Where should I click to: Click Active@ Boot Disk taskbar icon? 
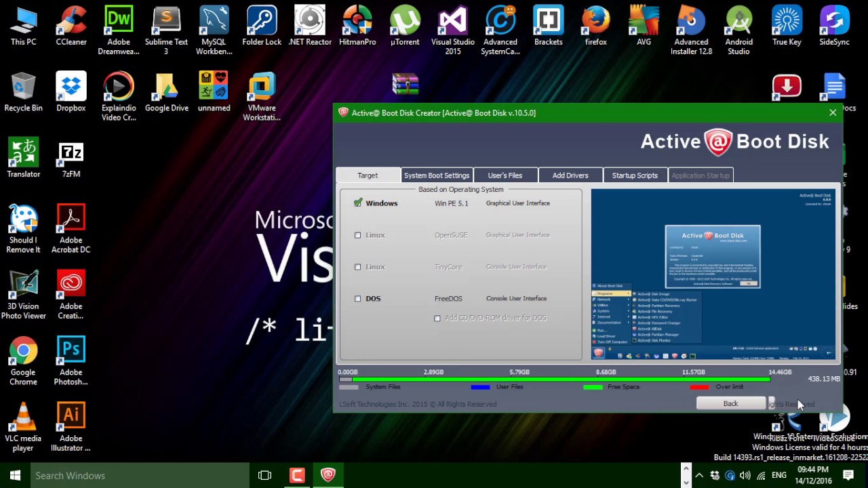click(x=328, y=476)
